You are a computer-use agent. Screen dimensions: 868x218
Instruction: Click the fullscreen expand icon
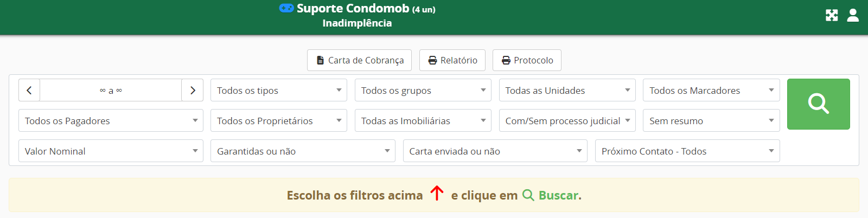point(832,15)
